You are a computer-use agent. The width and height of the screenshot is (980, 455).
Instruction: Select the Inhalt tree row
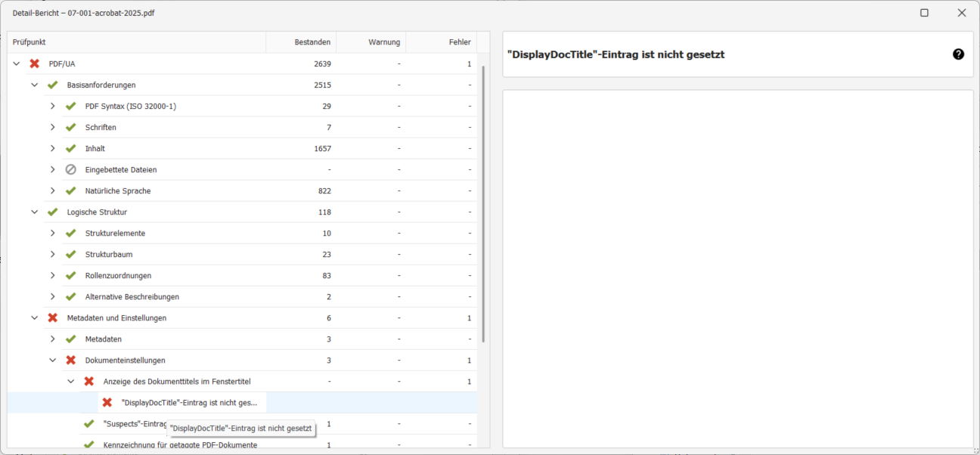point(95,149)
